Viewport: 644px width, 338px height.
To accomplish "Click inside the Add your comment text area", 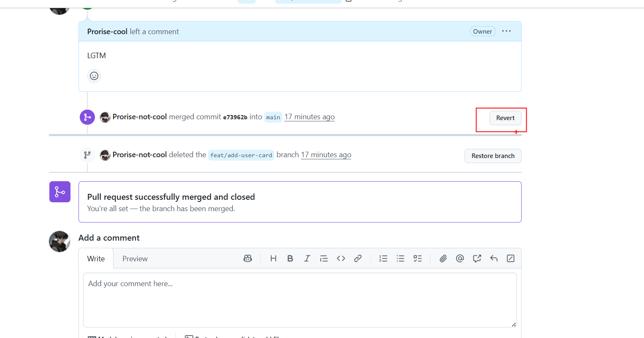I will pyautogui.click(x=300, y=300).
